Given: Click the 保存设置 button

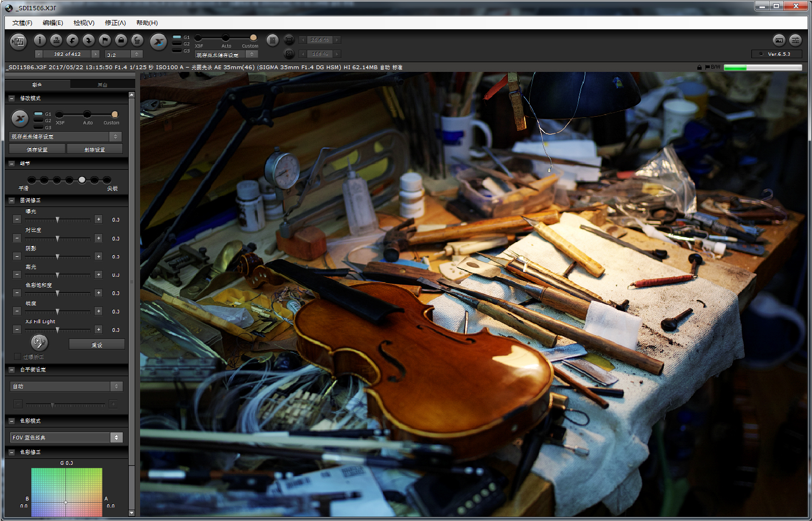Looking at the screenshot, I should point(37,149).
